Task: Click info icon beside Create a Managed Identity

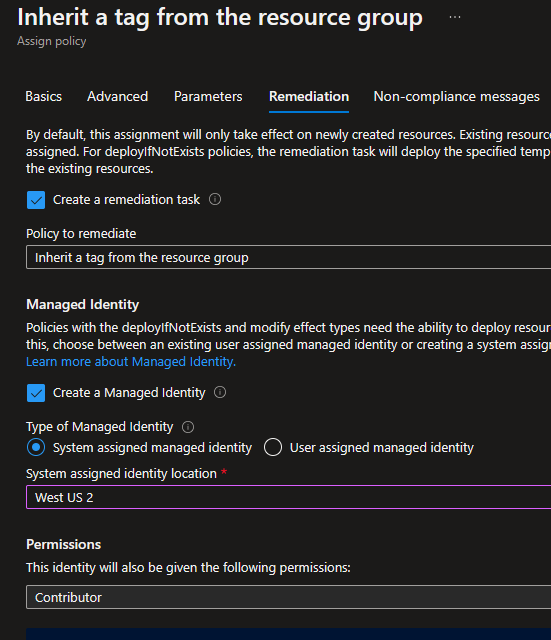Action: pos(220,392)
